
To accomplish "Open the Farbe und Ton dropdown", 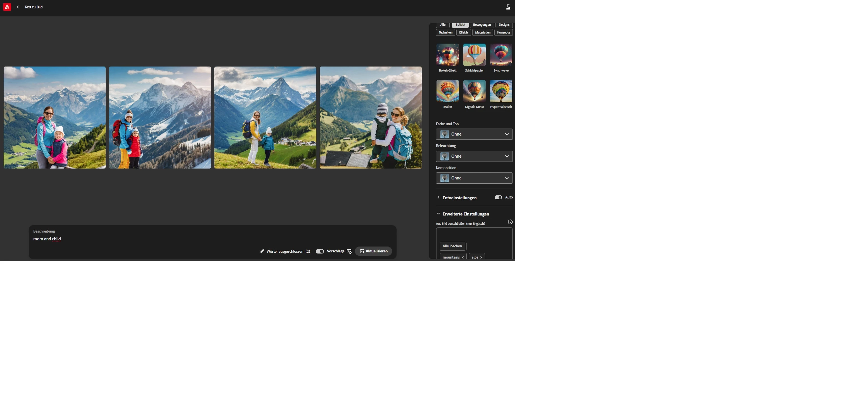I will click(x=474, y=134).
